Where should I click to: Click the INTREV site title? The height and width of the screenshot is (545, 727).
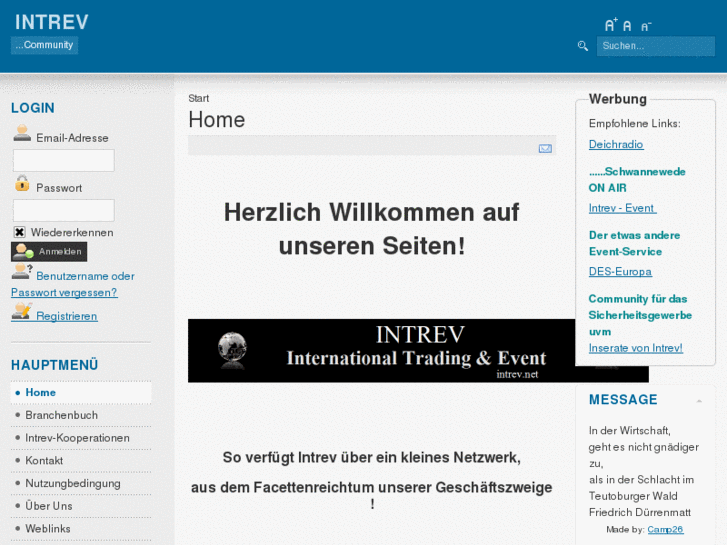tap(51, 22)
